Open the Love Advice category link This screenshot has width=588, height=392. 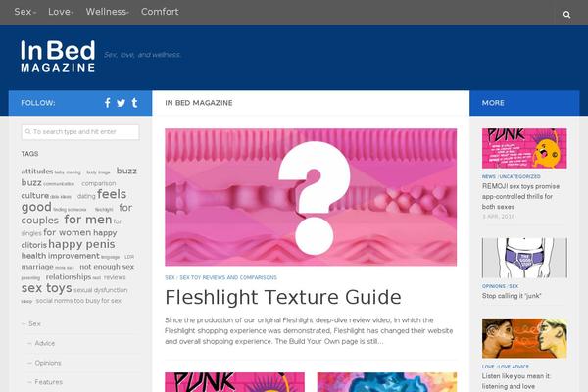pyautogui.click(x=514, y=367)
